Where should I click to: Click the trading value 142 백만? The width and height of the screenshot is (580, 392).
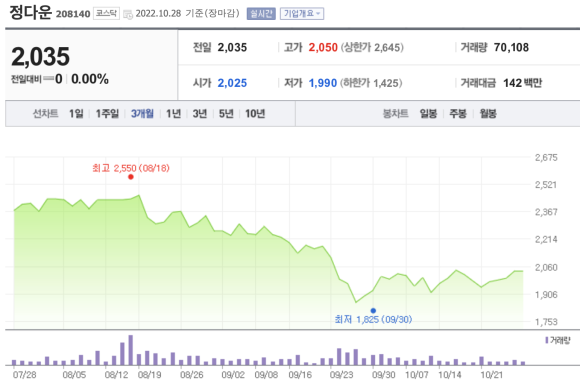click(x=522, y=83)
